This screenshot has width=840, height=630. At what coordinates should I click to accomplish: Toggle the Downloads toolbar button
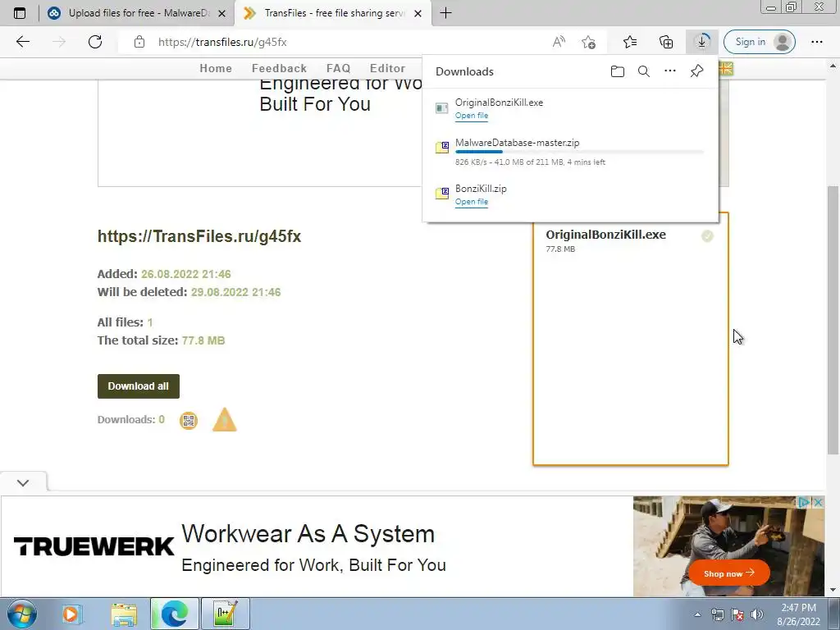[x=701, y=42]
